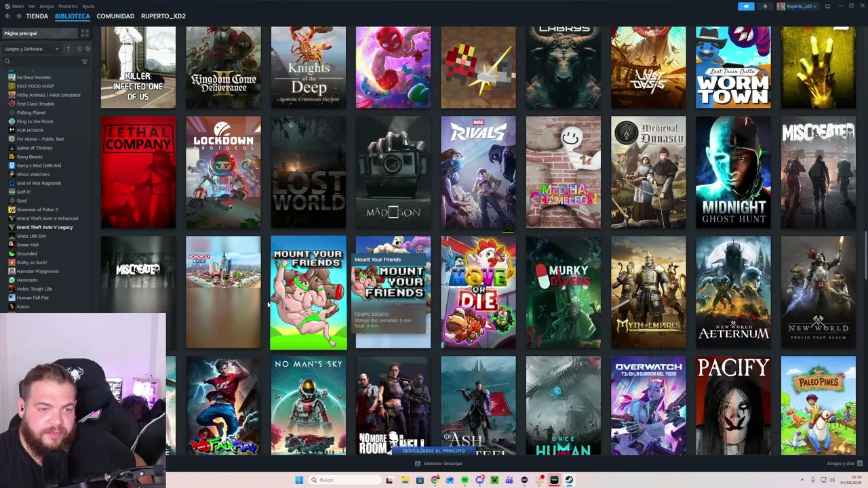Viewport: 868px width, 488px height.
Task: Open the Amigos menu
Action: (46, 6)
